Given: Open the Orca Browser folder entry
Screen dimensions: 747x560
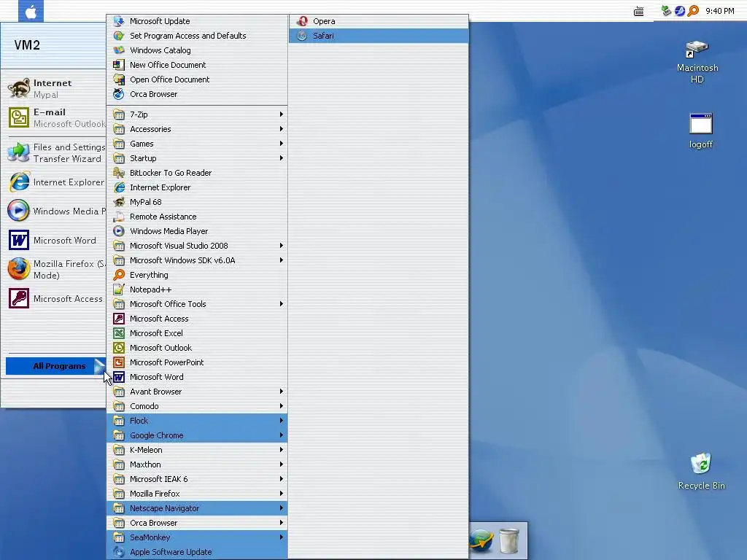Looking at the screenshot, I should coord(197,523).
